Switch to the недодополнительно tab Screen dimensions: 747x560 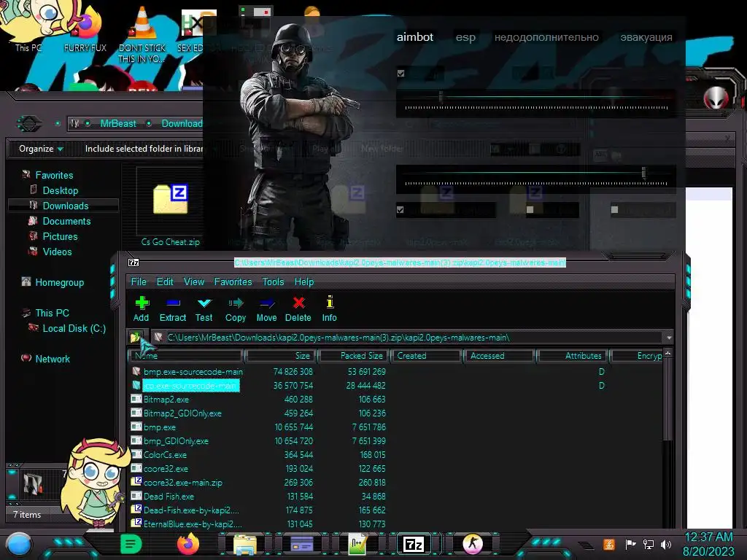click(546, 37)
